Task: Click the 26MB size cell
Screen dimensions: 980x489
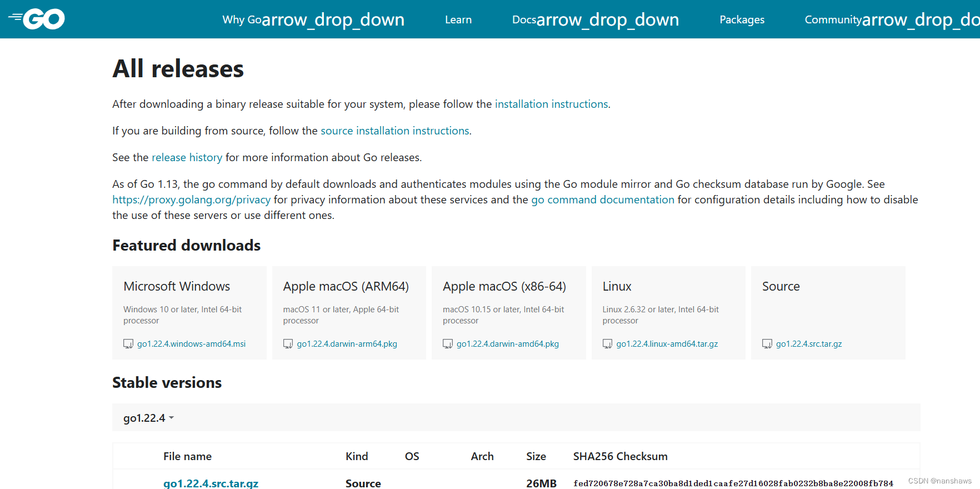Action: pos(542,483)
